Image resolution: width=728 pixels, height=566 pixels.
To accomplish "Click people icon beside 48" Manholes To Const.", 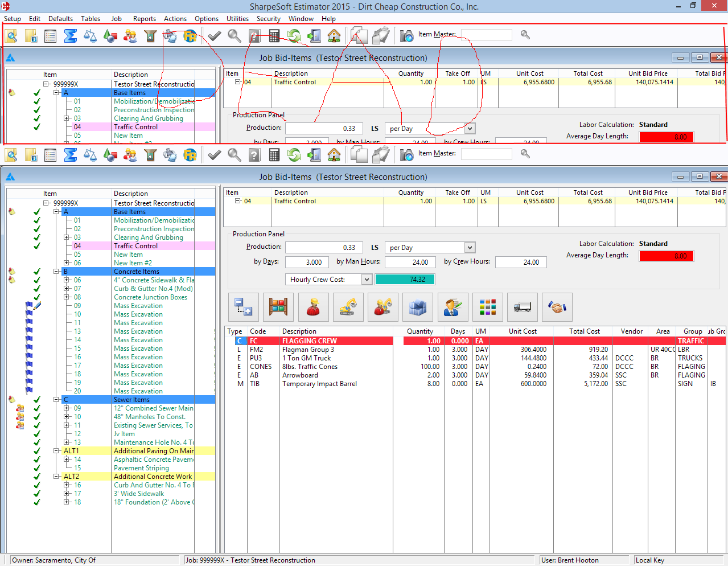I will tap(20, 417).
